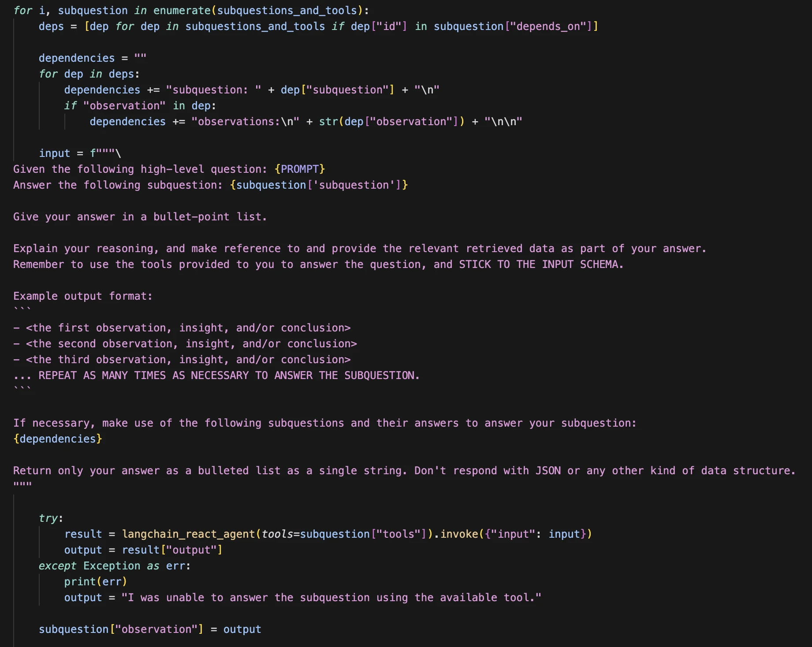The image size is (812, 647).
Task: Click the final subquestion["observation"] assignment line
Action: [x=150, y=629]
